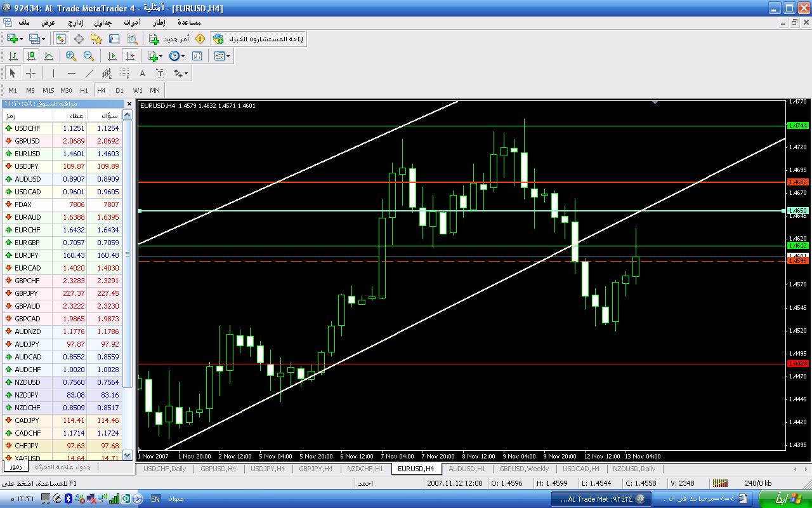
Task: Select the EURUSD row in Market Watch
Action: (x=62, y=154)
